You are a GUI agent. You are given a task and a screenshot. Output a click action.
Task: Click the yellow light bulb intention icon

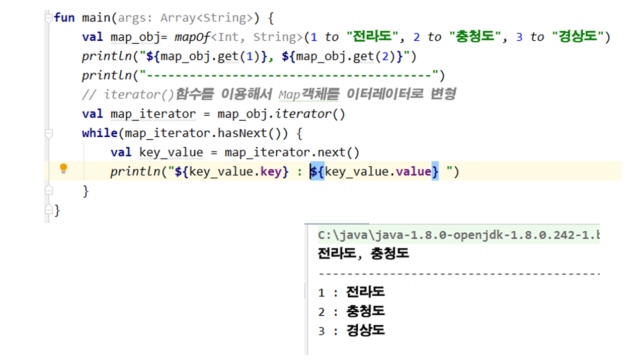(x=63, y=169)
